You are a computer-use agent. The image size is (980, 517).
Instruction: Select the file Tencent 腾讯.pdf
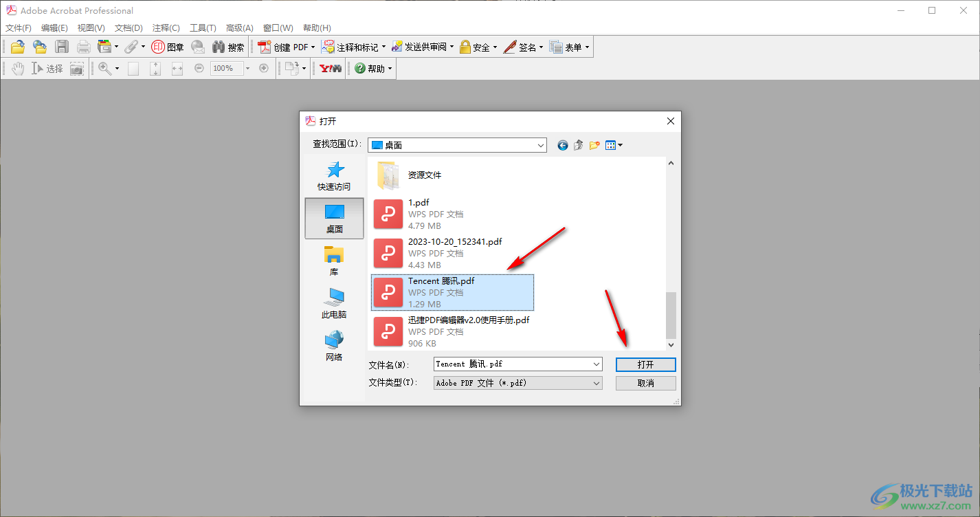click(x=452, y=292)
